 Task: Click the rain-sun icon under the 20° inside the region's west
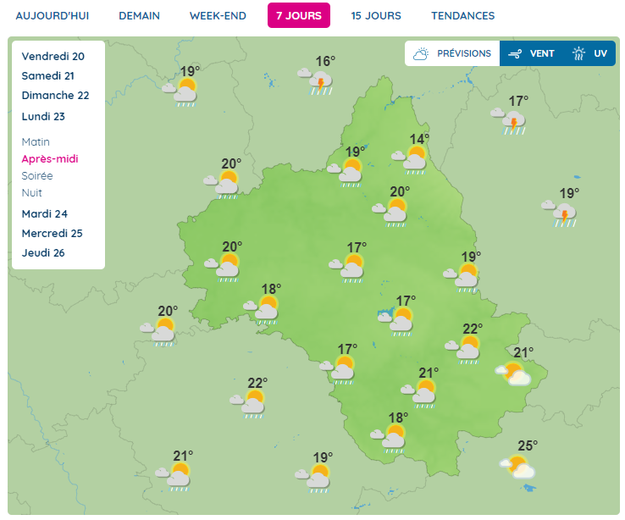pyautogui.click(x=222, y=267)
